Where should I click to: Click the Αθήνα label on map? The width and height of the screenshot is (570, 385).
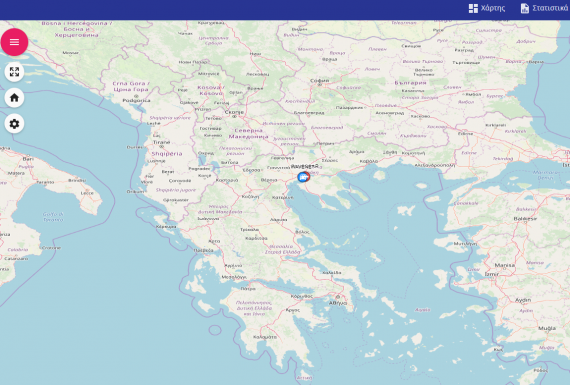coord(338,303)
